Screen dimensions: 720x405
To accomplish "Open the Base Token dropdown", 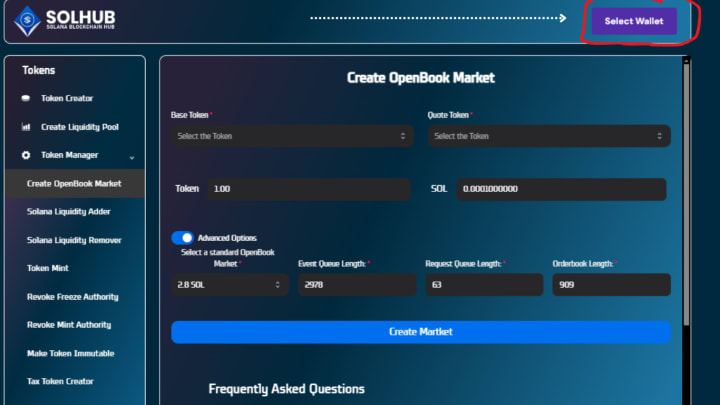I will (292, 136).
